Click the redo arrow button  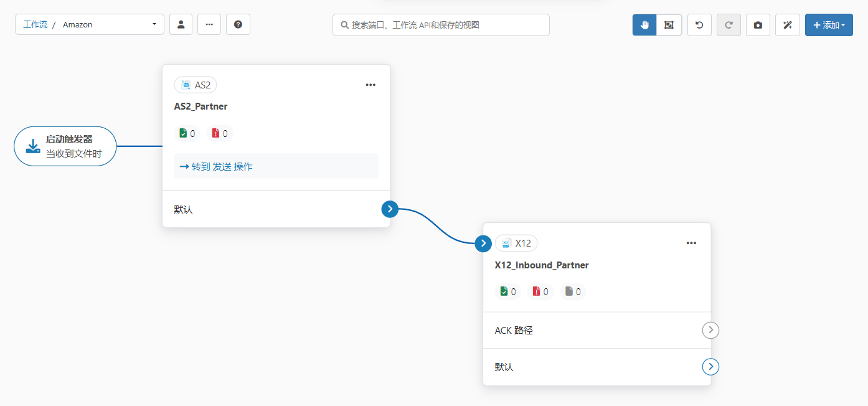pyautogui.click(x=729, y=25)
